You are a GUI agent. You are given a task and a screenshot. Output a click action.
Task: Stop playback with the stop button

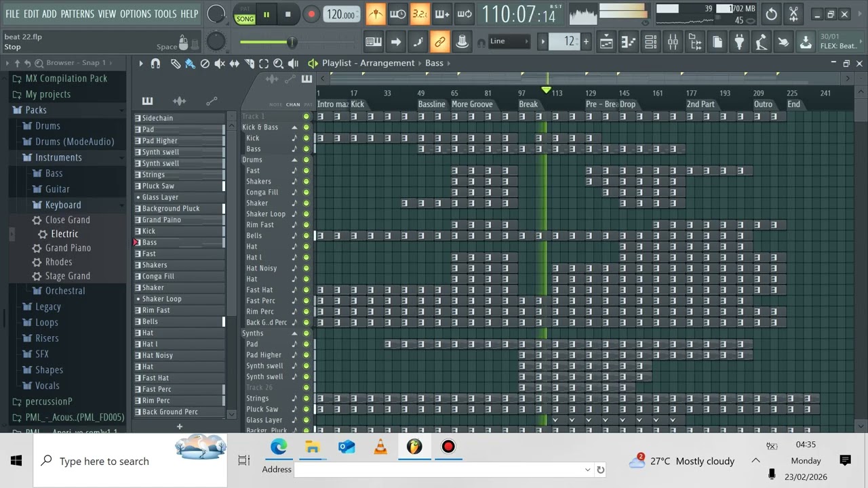click(x=288, y=14)
